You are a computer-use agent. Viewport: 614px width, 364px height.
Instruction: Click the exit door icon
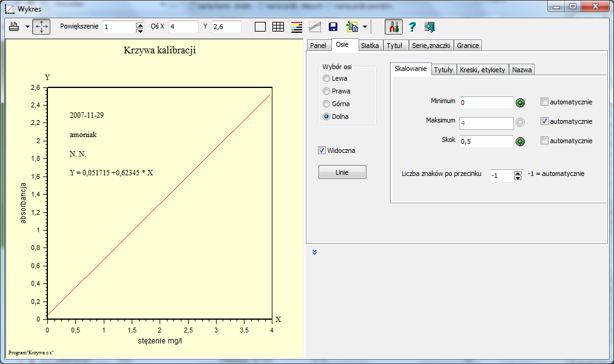pos(430,27)
